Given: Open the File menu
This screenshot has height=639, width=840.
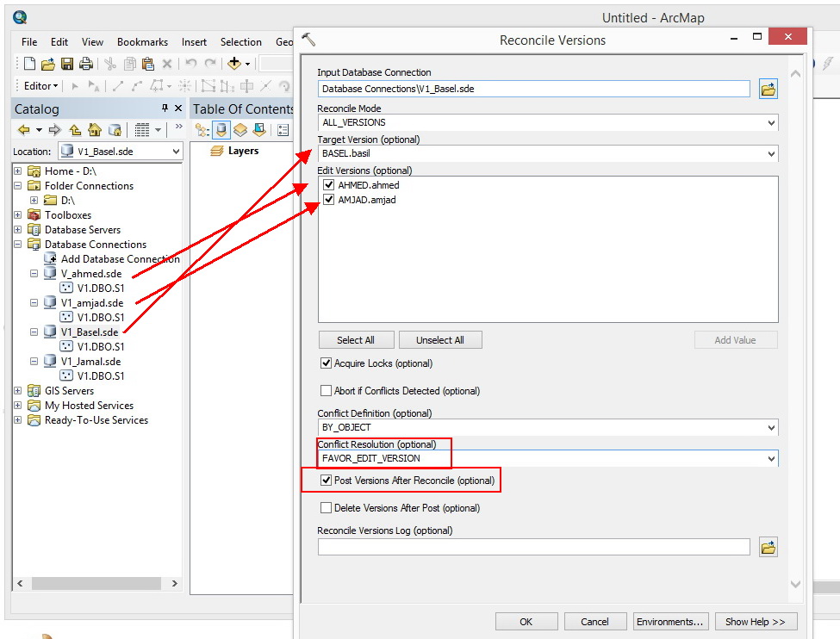Looking at the screenshot, I should [29, 42].
